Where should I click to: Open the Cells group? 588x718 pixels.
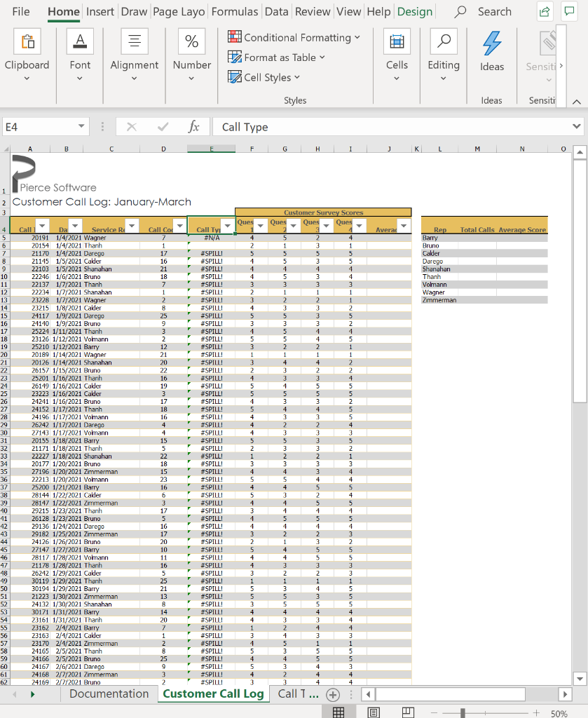click(397, 55)
